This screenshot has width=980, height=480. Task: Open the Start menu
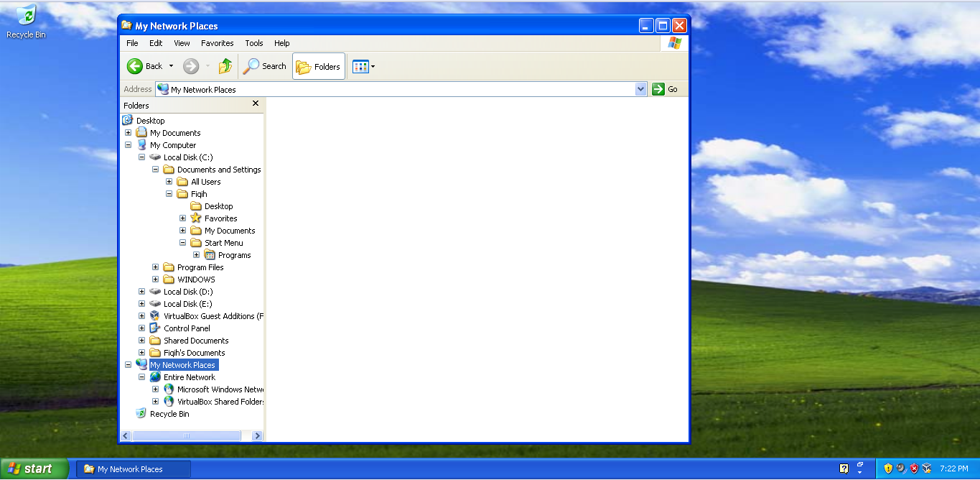(34, 469)
